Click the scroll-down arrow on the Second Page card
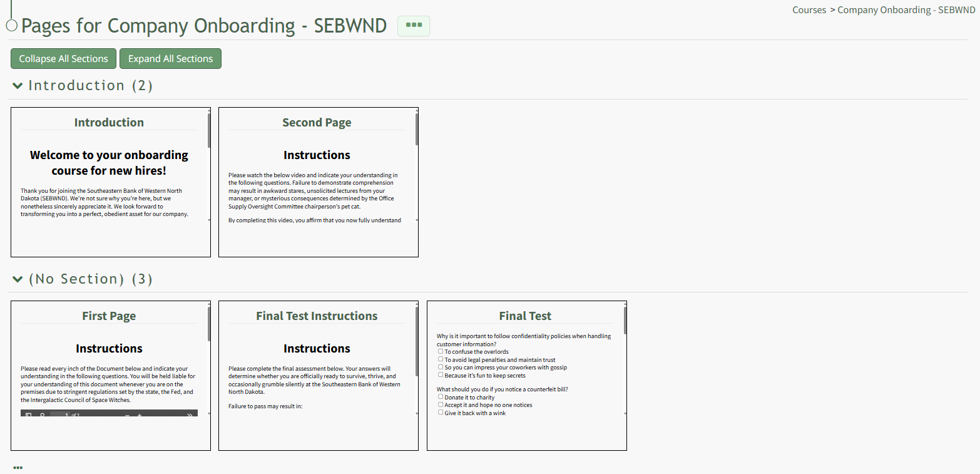980x474 pixels. [x=417, y=220]
